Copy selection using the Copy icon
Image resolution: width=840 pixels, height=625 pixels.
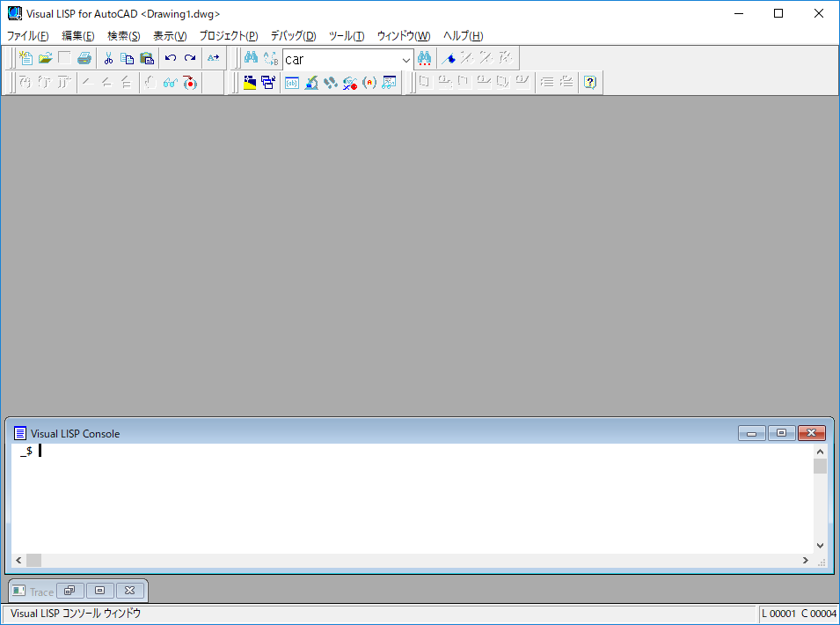point(127,58)
